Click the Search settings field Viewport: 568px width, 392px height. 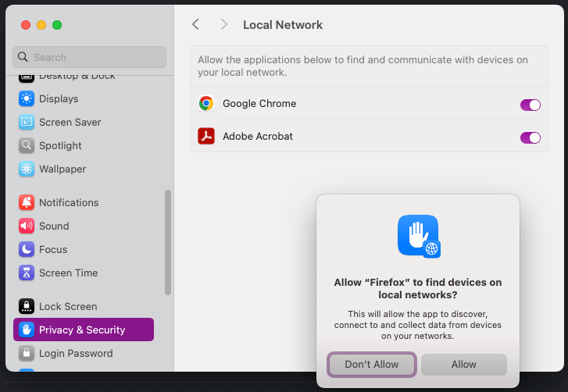point(90,57)
